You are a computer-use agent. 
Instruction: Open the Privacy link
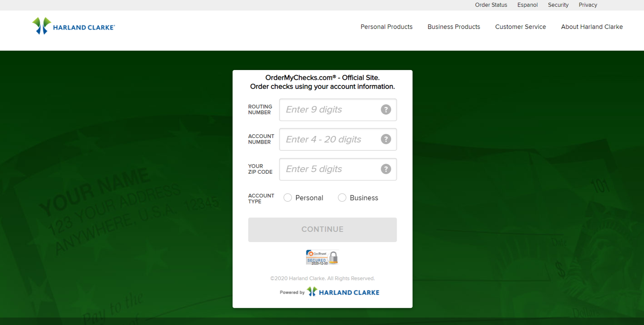[588, 5]
